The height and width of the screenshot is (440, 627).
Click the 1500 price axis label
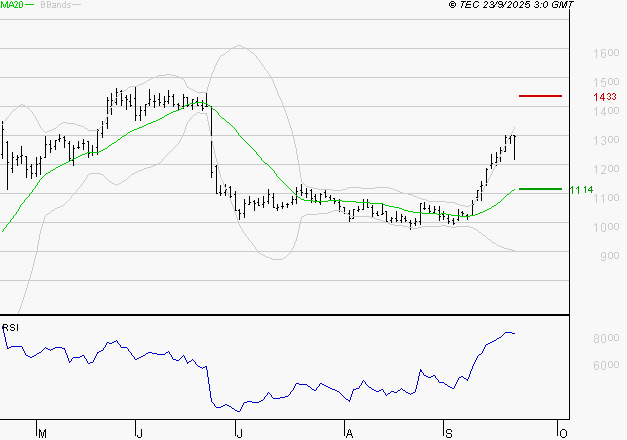point(606,82)
